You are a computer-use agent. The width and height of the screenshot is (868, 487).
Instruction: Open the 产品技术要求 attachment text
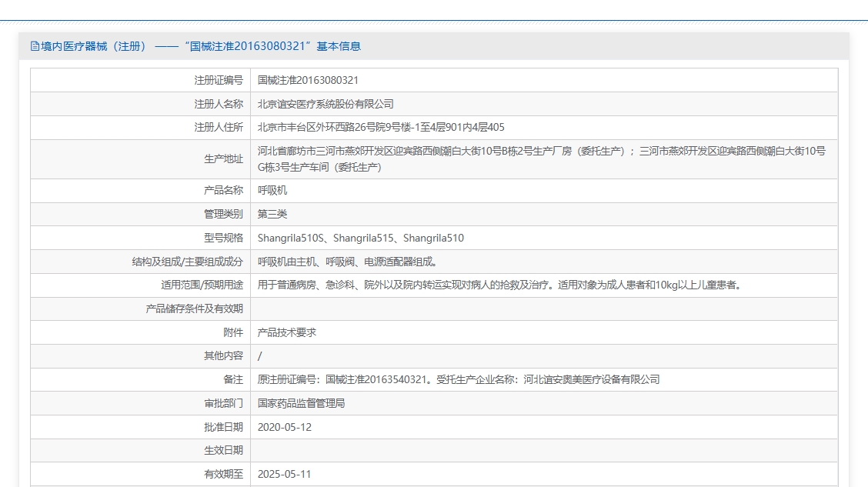pos(287,332)
